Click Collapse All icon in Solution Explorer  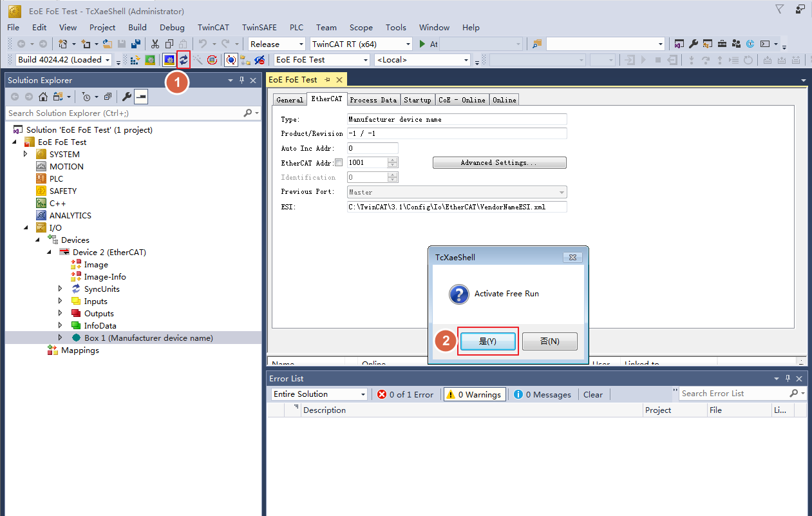108,97
